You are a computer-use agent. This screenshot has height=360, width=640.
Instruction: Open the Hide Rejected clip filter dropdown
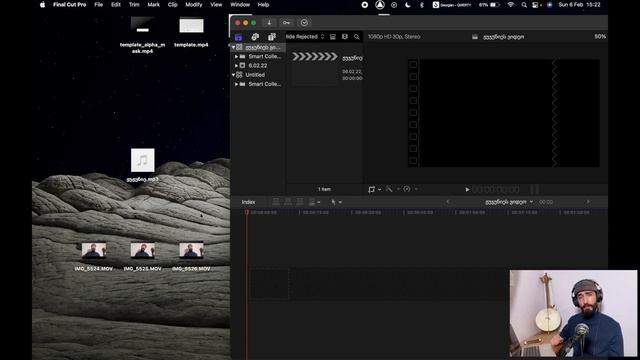coord(305,37)
